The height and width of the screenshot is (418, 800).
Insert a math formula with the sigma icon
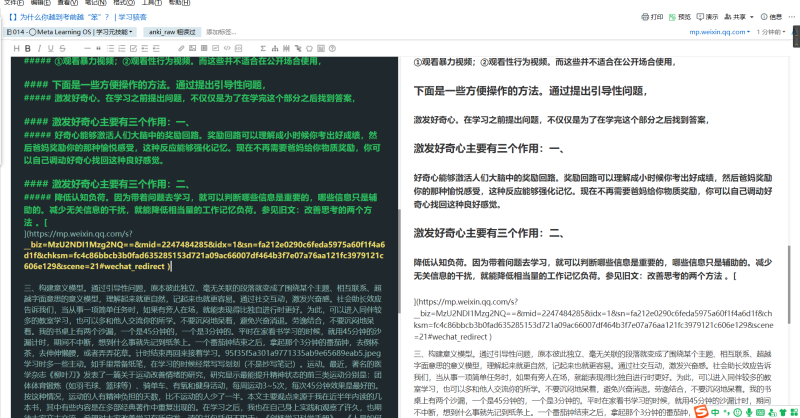(x=263, y=48)
